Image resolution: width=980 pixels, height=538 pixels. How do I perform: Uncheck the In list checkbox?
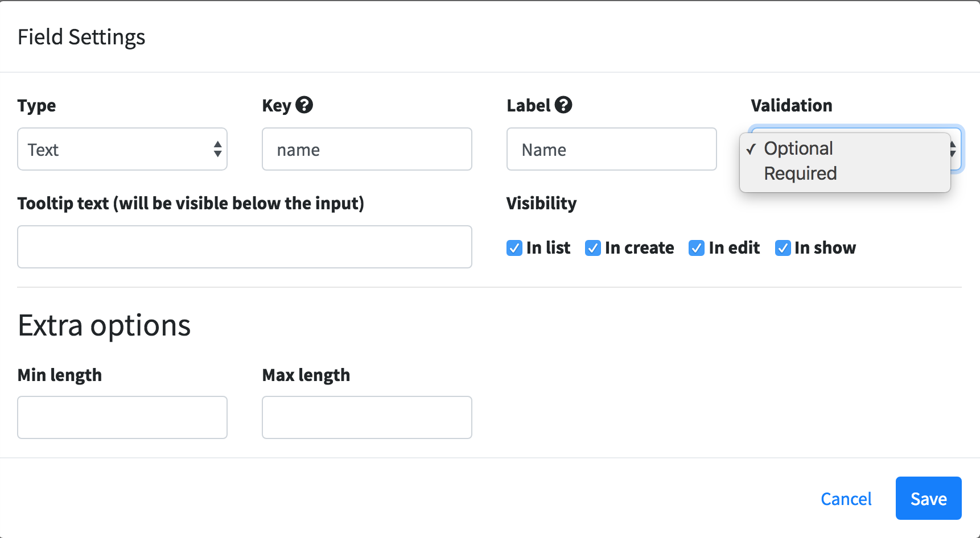click(514, 248)
